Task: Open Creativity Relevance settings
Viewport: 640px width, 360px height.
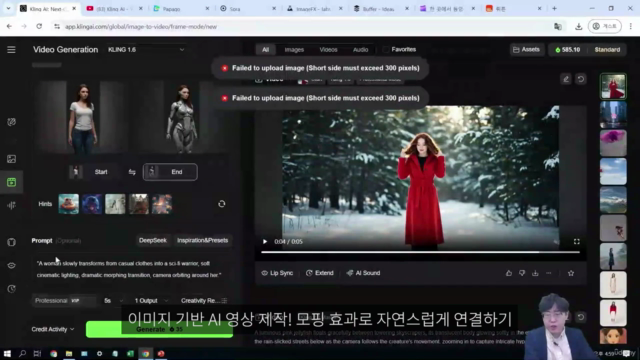Action: pyautogui.click(x=204, y=301)
